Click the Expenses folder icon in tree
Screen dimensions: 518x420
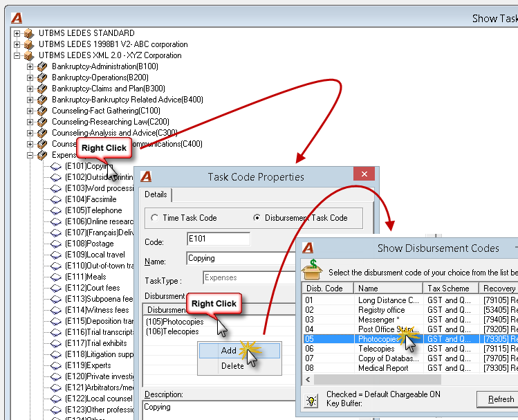pos(42,155)
